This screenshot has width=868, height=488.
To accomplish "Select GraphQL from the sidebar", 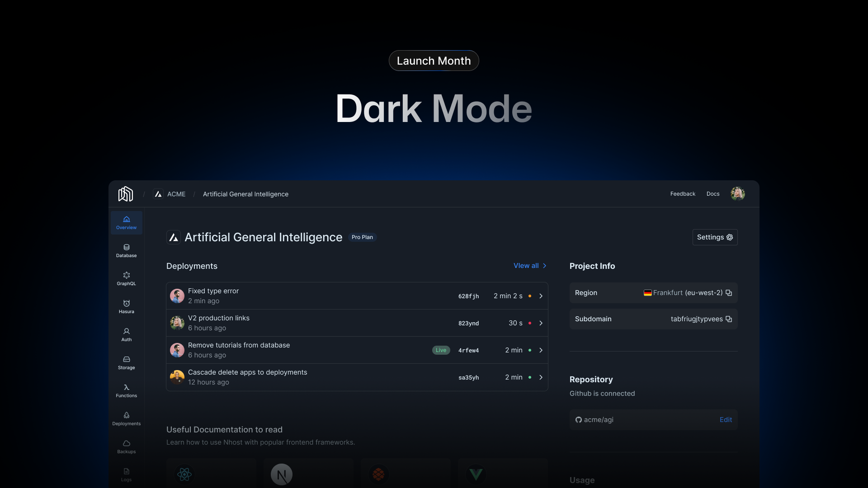I will click(126, 279).
